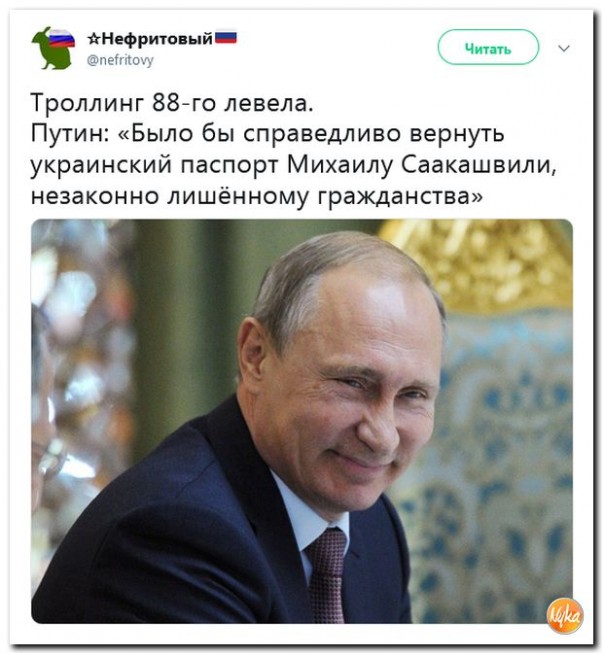Click the 'украинский паспорт' phrase in the tweet

pyautogui.click(x=154, y=165)
